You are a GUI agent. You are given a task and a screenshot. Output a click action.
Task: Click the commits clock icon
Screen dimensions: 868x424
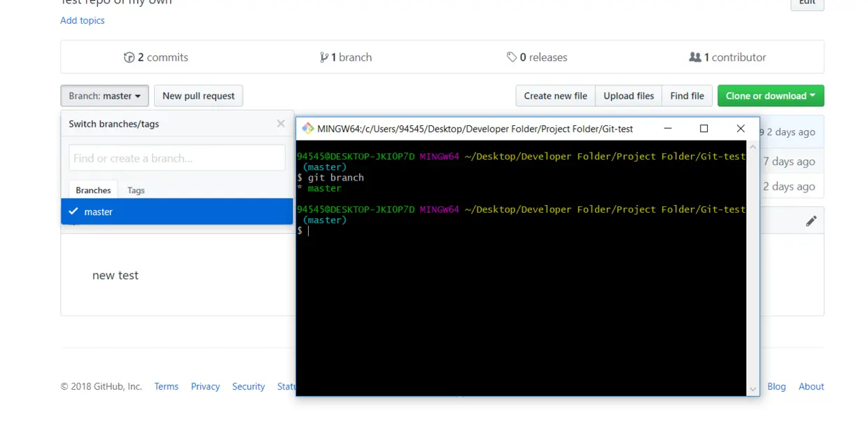[x=129, y=57]
